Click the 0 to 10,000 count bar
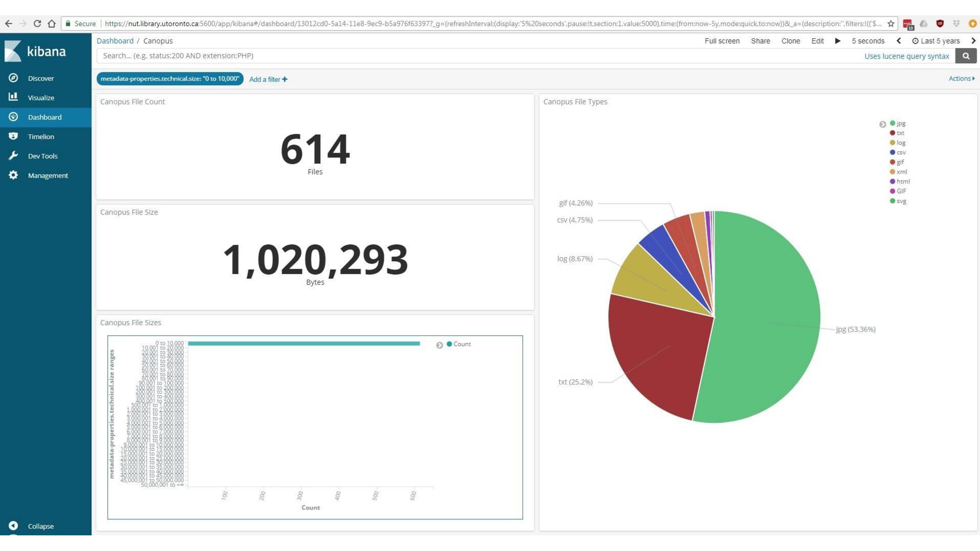This screenshot has height=551, width=980. (303, 343)
